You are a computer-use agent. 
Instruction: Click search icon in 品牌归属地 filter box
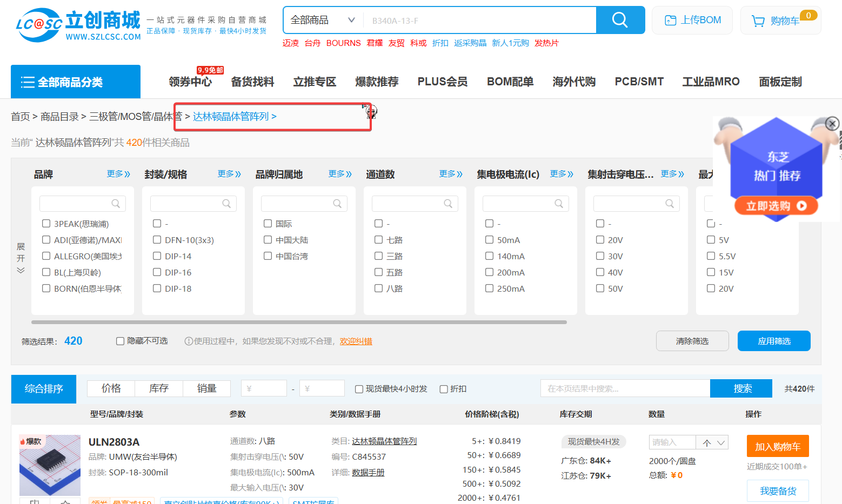point(337,204)
